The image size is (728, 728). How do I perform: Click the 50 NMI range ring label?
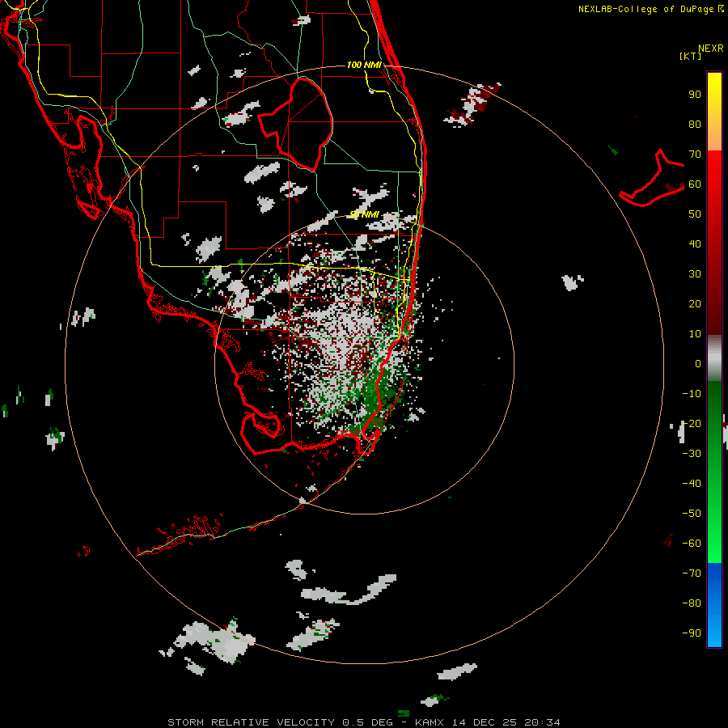[x=365, y=214]
